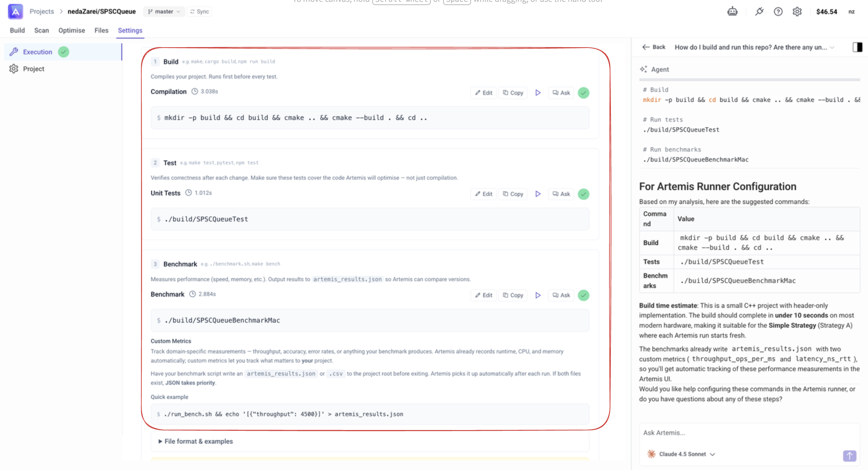
Task: Edit the Unit Tests command
Action: 483,194
